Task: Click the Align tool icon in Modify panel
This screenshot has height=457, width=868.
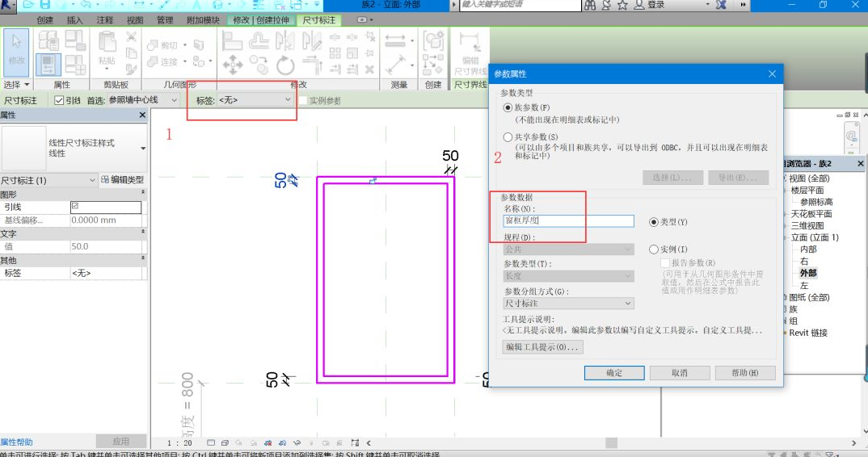Action: point(232,40)
